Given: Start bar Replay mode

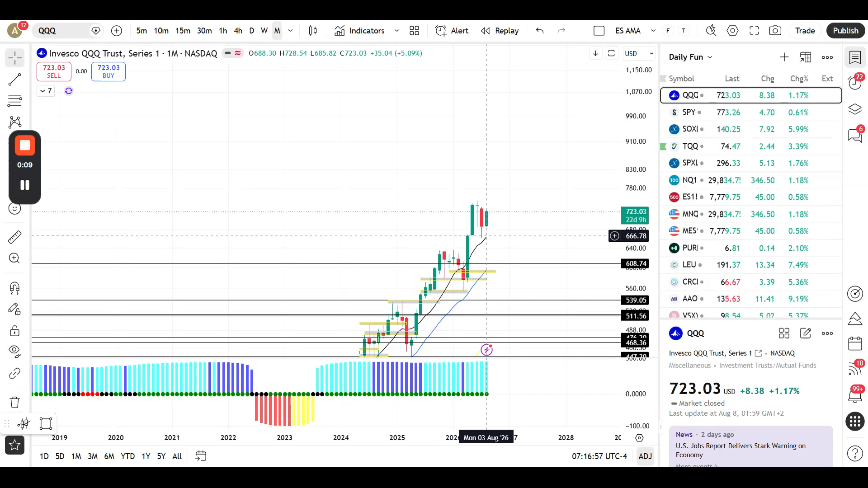Looking at the screenshot, I should (x=500, y=31).
